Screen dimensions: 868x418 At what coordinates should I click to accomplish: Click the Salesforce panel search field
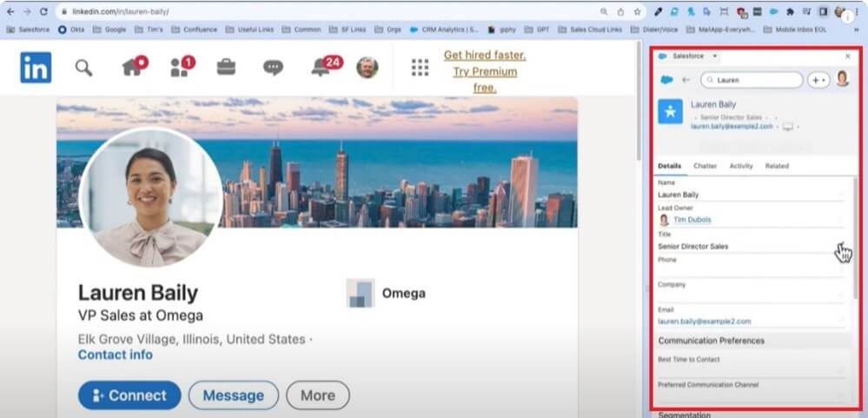pyautogui.click(x=752, y=80)
